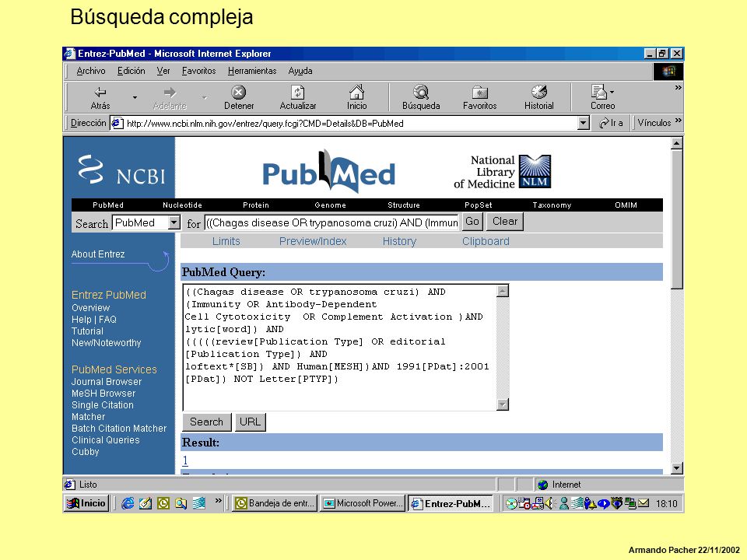
Task: Open Tutorial sidebar link
Action: point(87,331)
